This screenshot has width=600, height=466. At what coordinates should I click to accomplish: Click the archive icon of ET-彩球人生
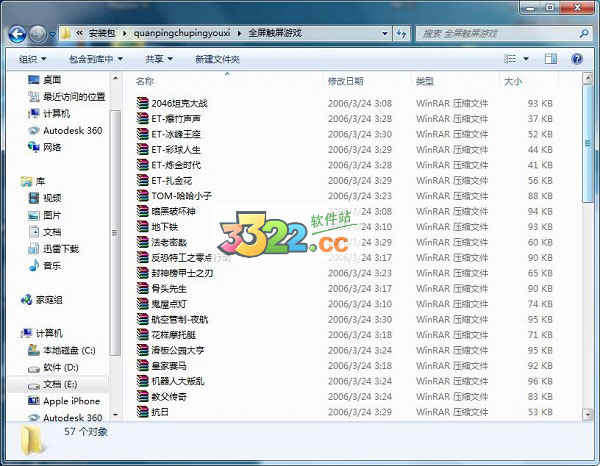[142, 150]
